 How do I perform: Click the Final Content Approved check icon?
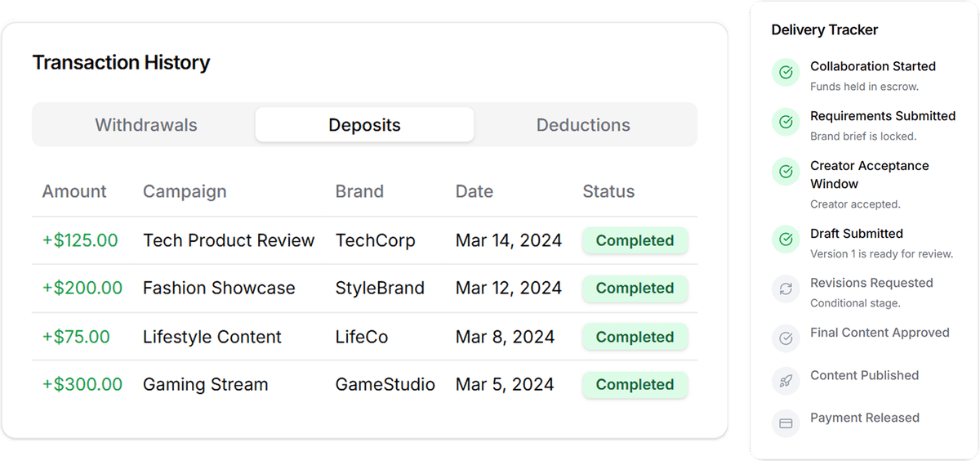pyautogui.click(x=786, y=338)
